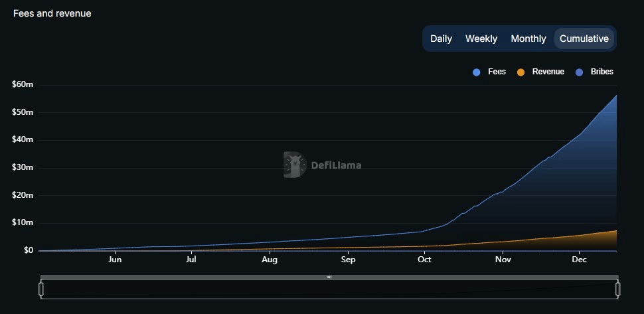
Task: Click the middle of the range slider track
Action: (329, 289)
